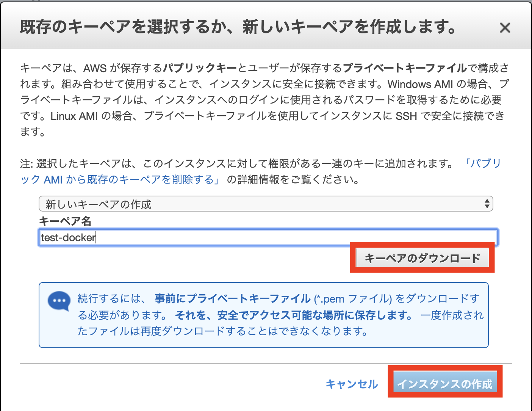Open the パブリック AMI から既存のキーペアを削除する link
The width and height of the screenshot is (532, 411).
tap(261, 171)
